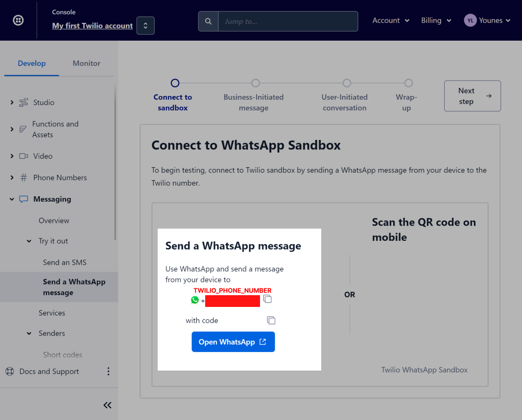Switch to the Develop tab
Screen dimensions: 522x420
(x=32, y=63)
